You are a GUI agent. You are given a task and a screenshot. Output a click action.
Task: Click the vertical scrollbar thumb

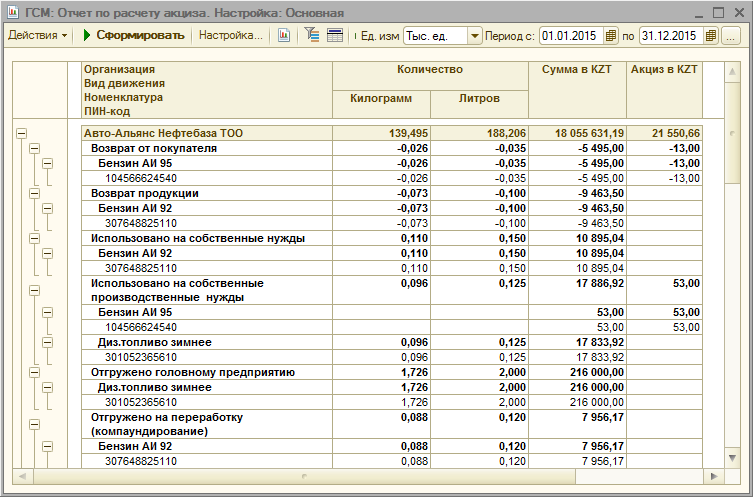732,133
